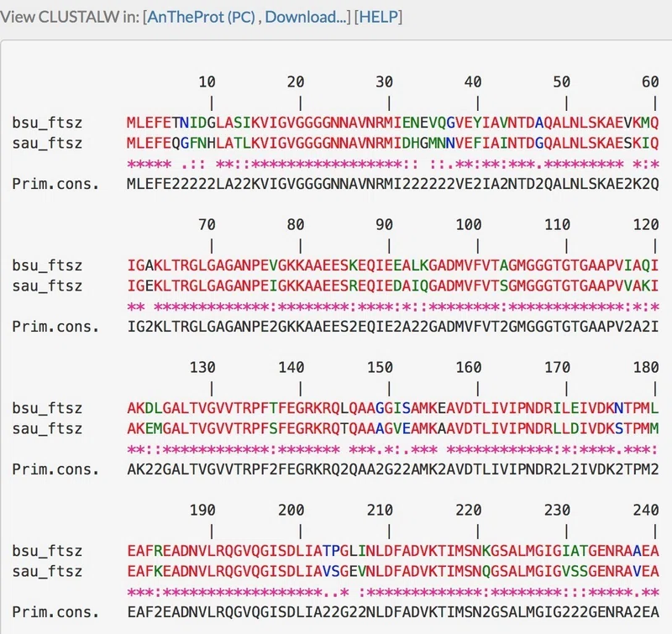Click the position marker number 10
Screen dimensions: 672x634
coord(207,81)
